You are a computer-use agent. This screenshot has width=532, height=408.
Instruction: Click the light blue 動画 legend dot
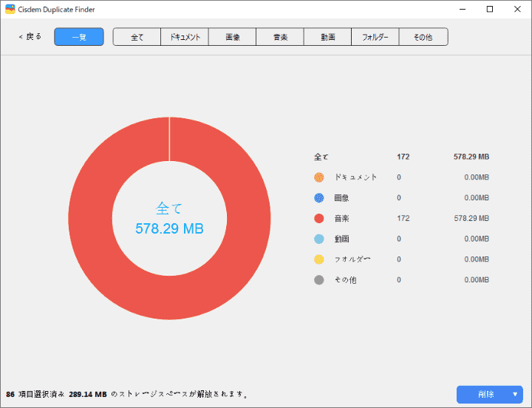point(319,239)
